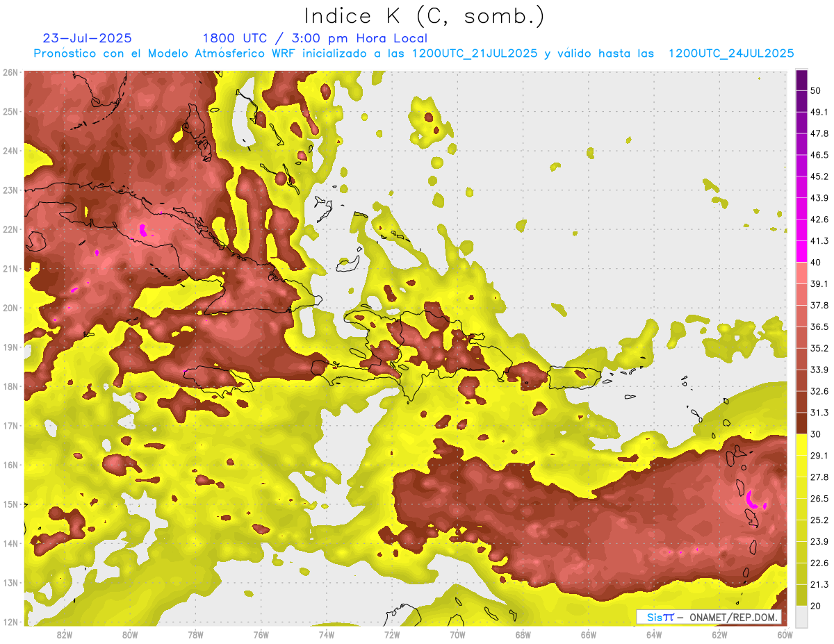
Task: Click the '22.6' colorbar value
Action: click(x=820, y=563)
